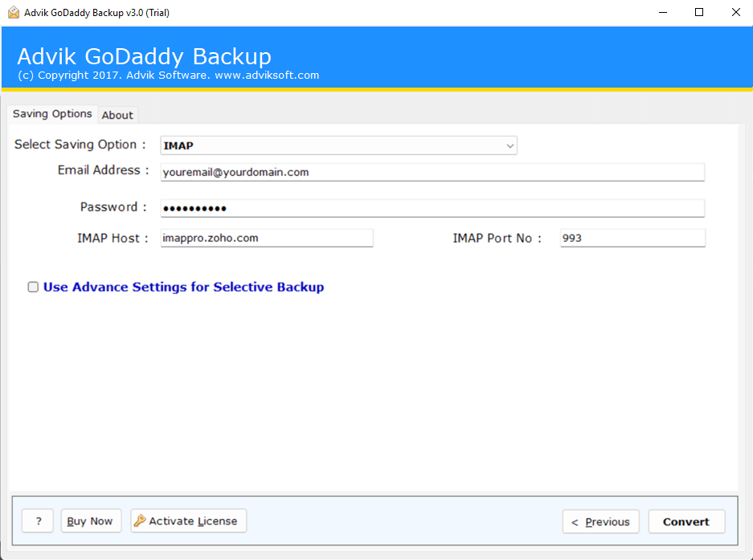
Task: Click the 'IMAP Host :' label
Action: [x=113, y=238]
